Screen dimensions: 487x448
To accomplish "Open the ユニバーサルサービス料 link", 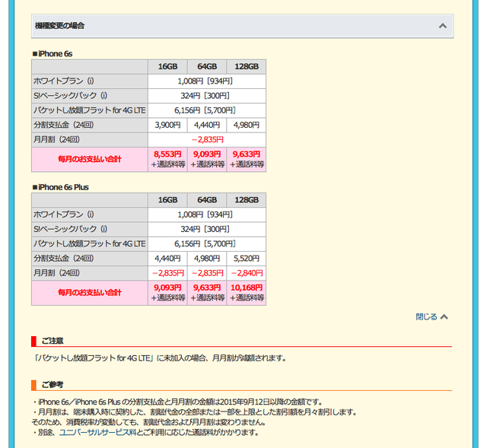I will click(x=97, y=432).
